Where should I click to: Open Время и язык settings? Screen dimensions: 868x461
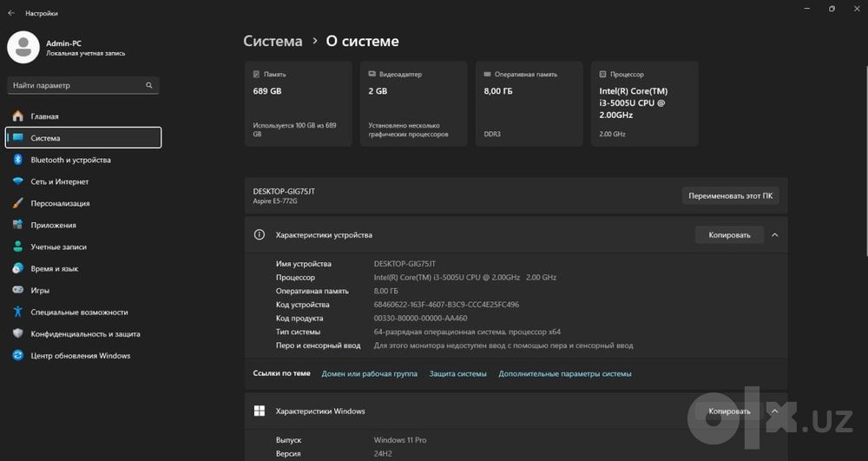pos(83,268)
